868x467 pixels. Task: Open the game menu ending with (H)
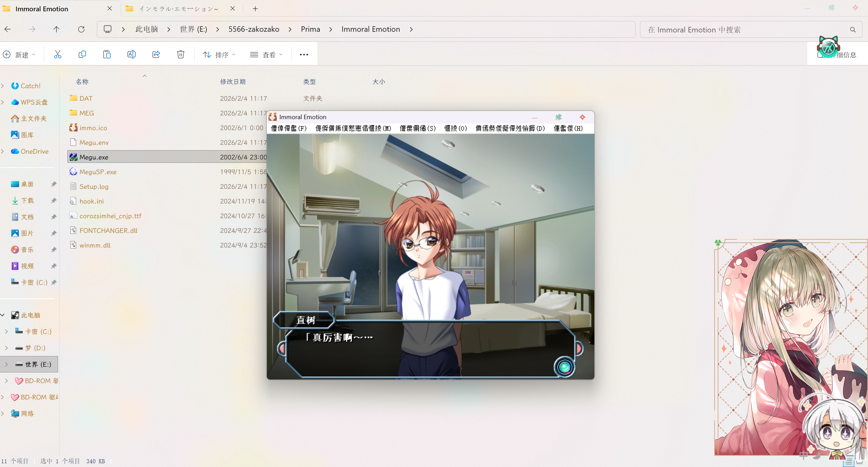568,128
